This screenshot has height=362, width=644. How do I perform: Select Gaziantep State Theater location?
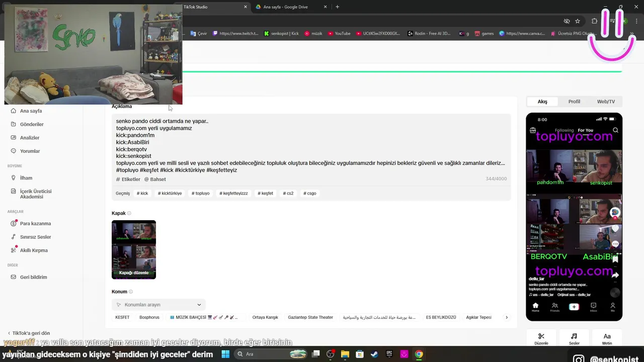(310, 318)
